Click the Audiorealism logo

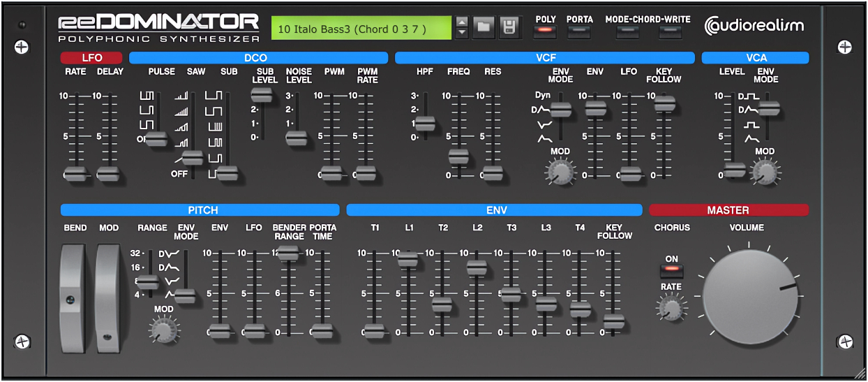point(754,27)
